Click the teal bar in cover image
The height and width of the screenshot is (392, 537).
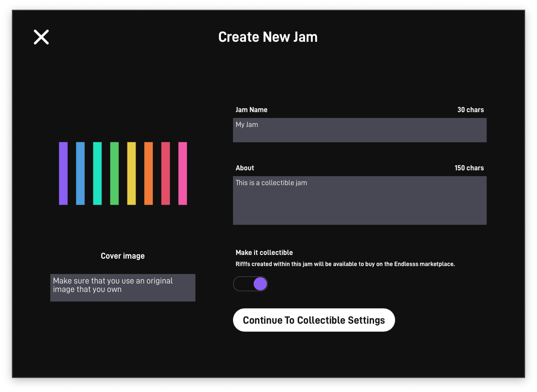click(x=98, y=174)
